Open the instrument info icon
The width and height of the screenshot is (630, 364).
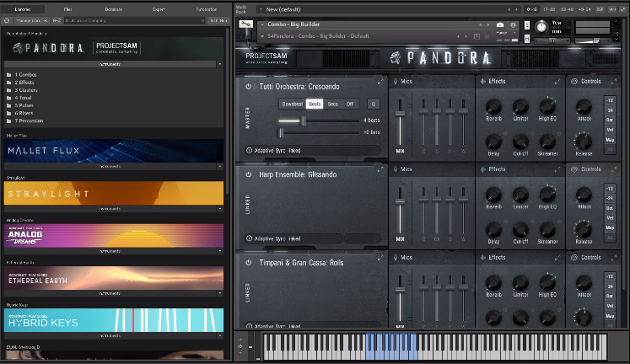coord(513,25)
